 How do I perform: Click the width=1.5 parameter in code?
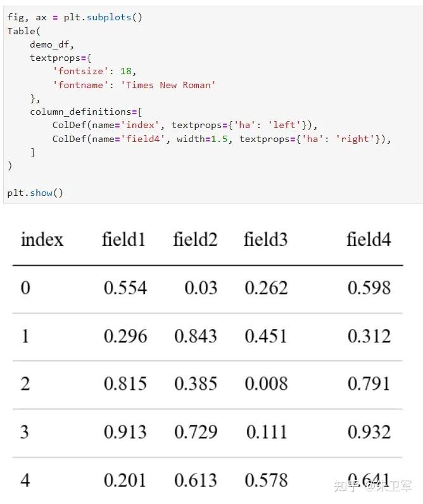(202, 139)
